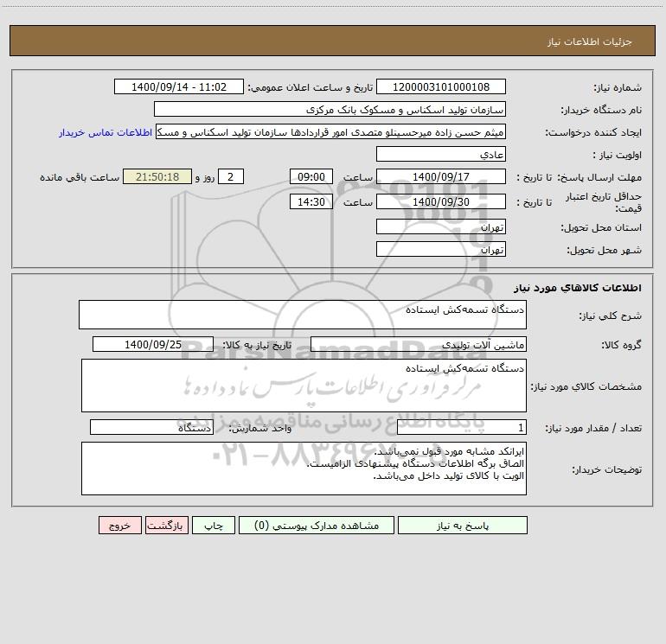Click the 'بازگشت' back button

[x=166, y=526]
